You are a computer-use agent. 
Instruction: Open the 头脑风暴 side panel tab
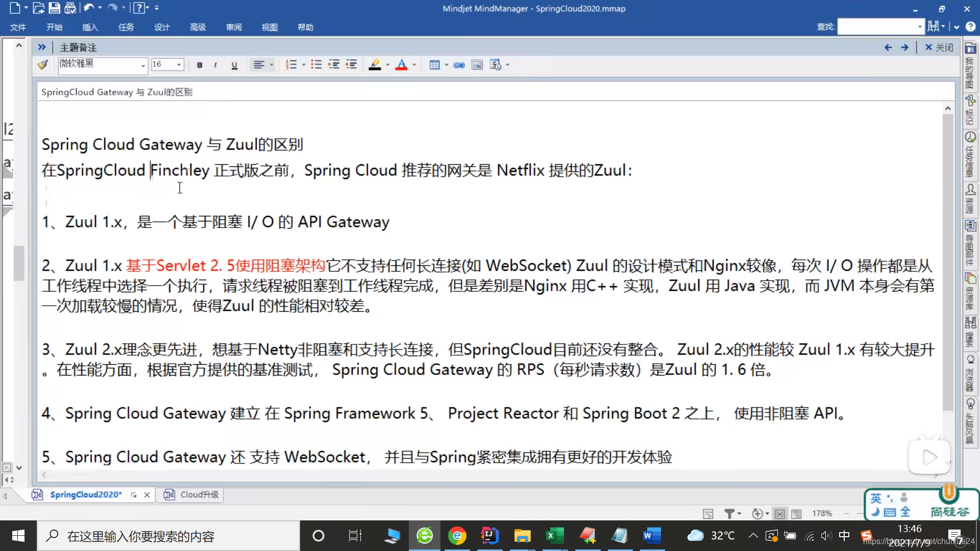pos(970,422)
